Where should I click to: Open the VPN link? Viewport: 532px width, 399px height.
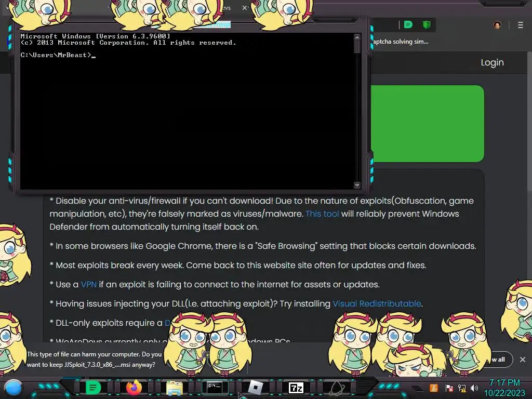pyautogui.click(x=88, y=284)
